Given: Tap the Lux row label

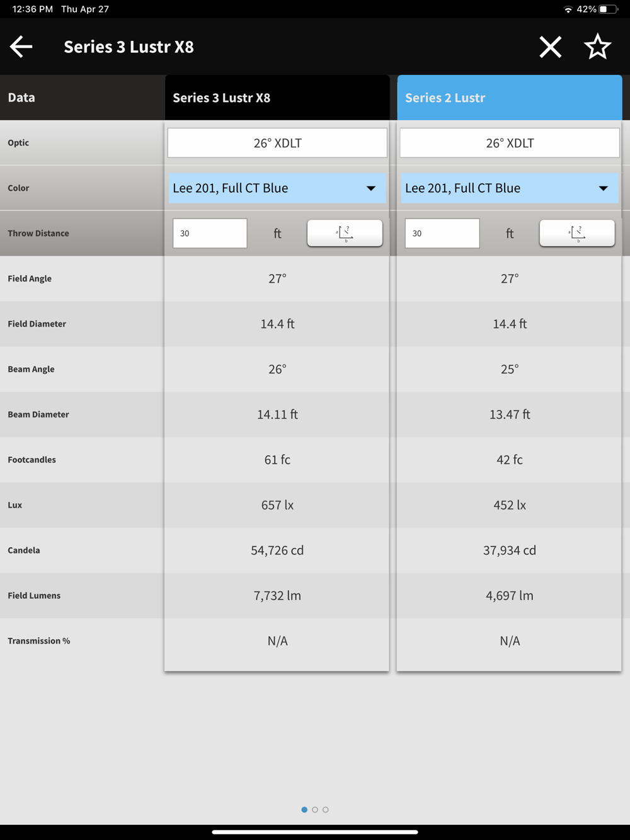Looking at the screenshot, I should coord(15,505).
